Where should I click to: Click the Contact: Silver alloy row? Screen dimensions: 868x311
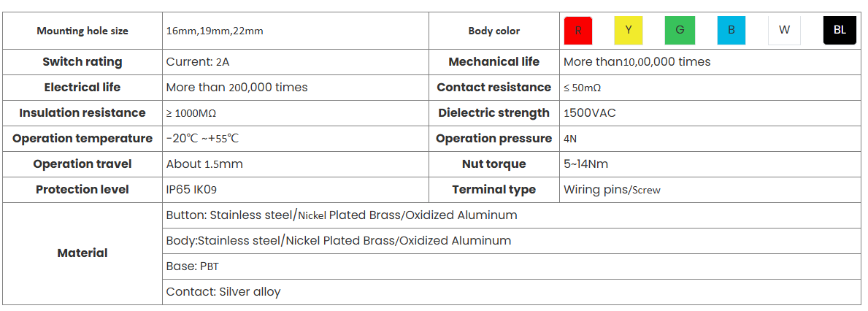tap(223, 292)
